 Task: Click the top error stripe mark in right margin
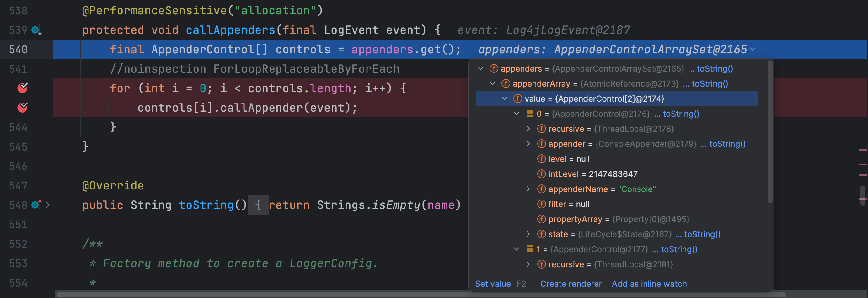point(863,150)
